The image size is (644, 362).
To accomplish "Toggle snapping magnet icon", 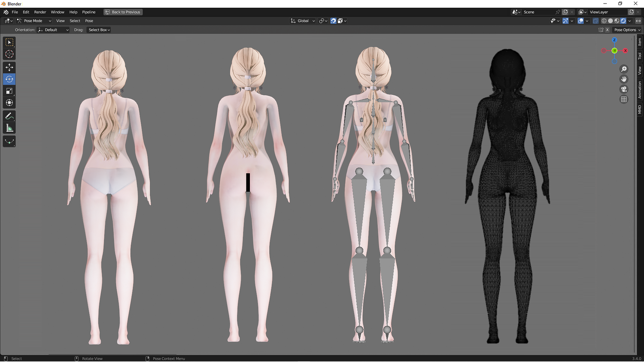I will coord(333,21).
